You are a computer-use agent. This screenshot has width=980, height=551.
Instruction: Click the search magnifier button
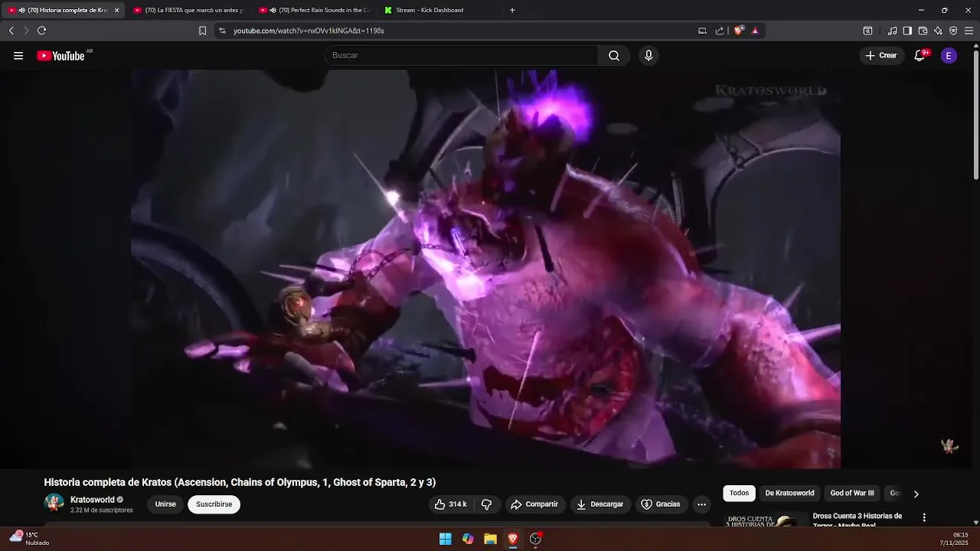coord(614,55)
